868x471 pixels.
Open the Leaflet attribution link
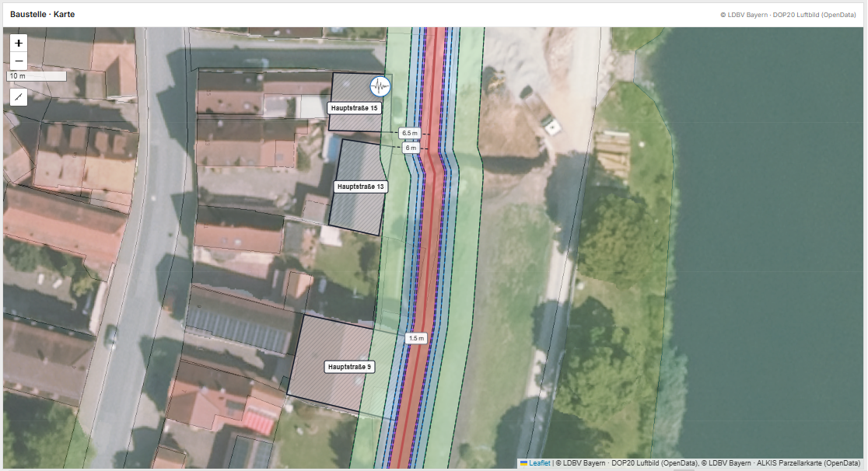540,463
